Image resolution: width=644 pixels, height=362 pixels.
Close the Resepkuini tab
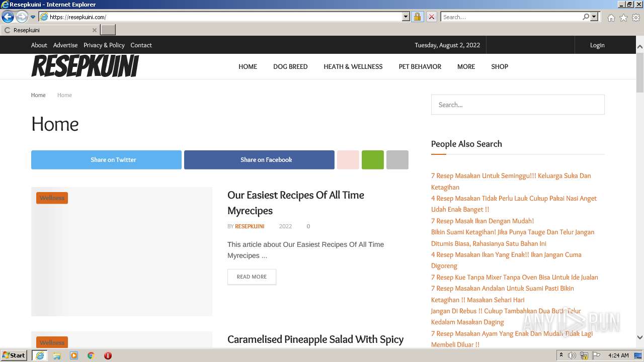94,30
